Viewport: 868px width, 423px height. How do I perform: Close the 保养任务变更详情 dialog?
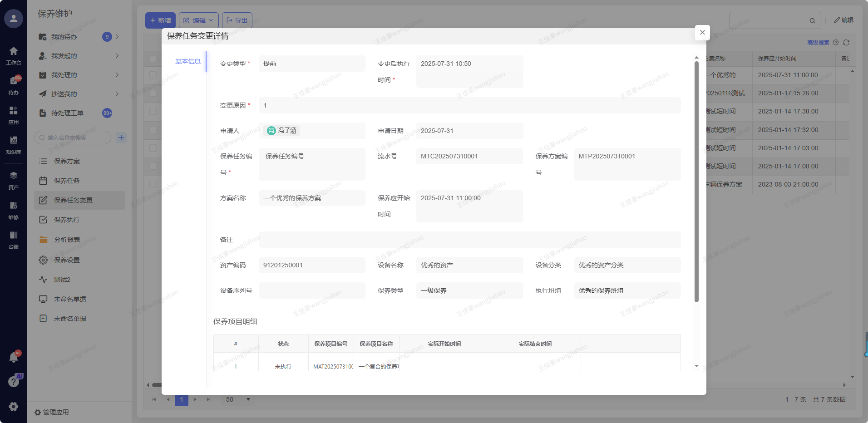click(702, 32)
